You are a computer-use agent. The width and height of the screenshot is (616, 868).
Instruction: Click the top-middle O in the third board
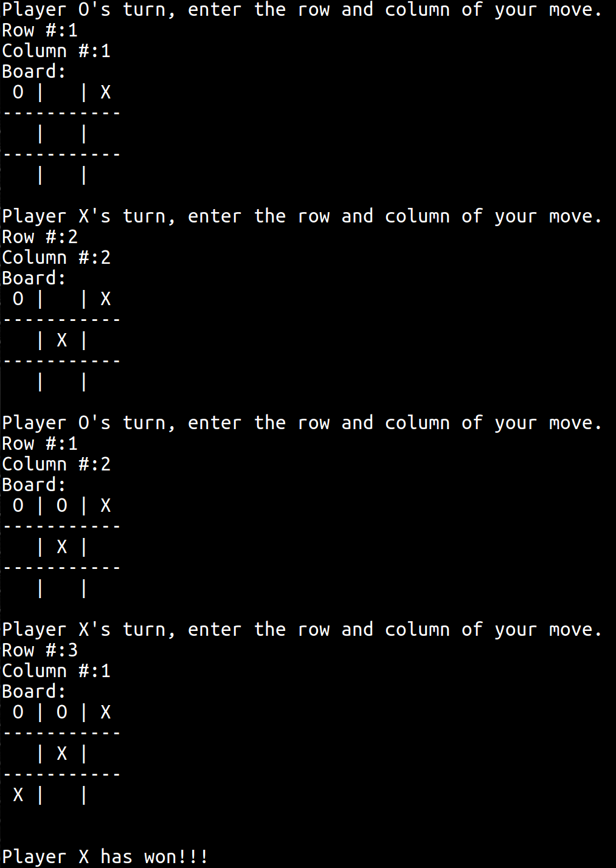[62, 506]
